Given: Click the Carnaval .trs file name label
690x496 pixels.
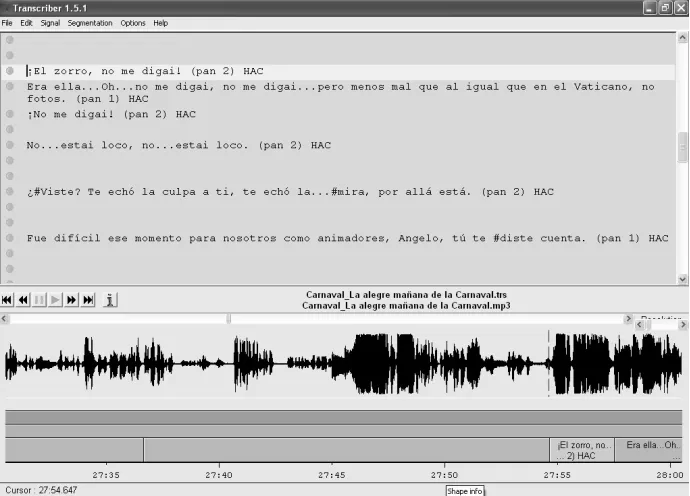Looking at the screenshot, I should 406,294.
